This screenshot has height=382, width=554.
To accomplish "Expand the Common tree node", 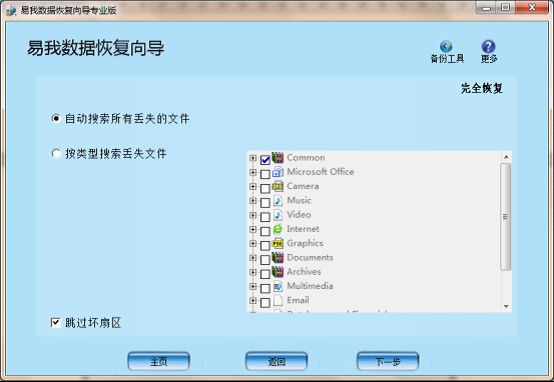I will tap(253, 158).
